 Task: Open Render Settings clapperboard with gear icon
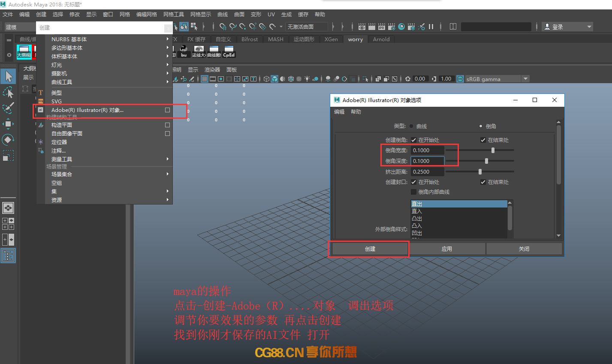coord(392,27)
